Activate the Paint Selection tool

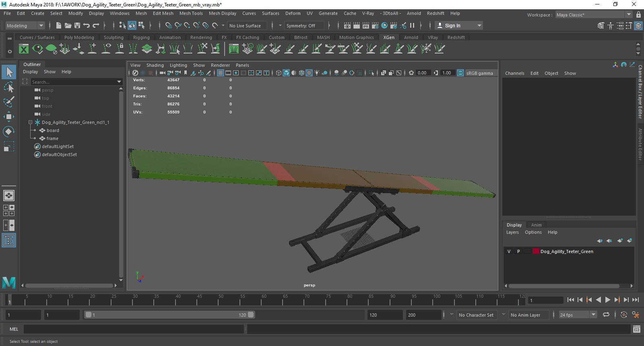9,102
